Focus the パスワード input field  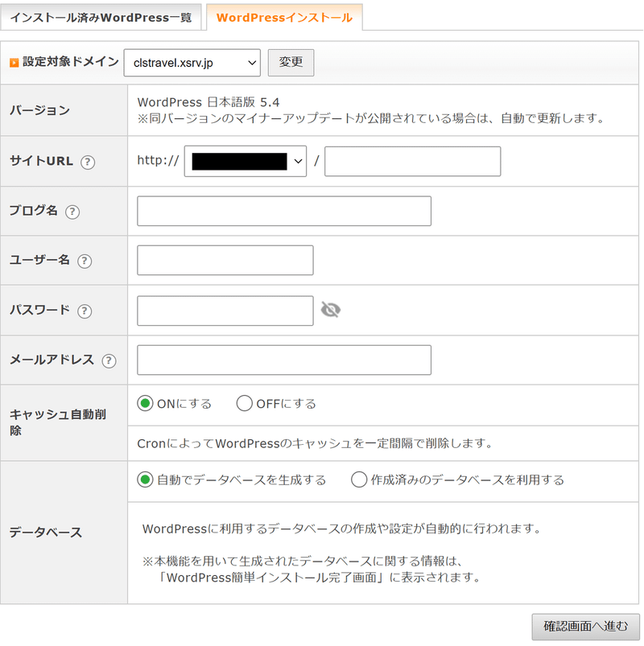(225, 311)
